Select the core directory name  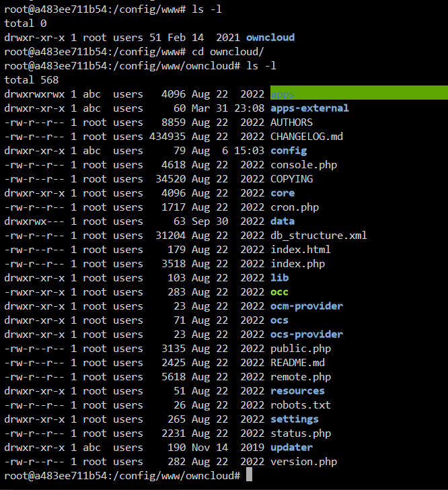283,193
